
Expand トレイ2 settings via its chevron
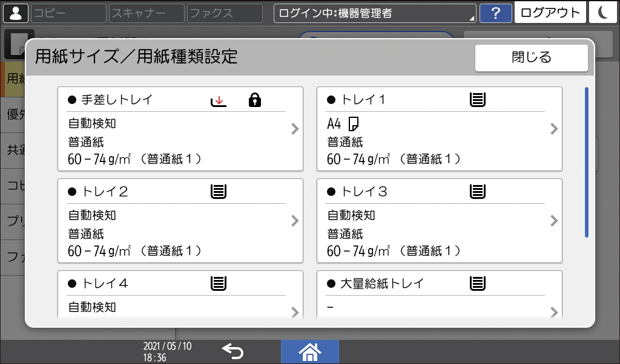tap(295, 221)
